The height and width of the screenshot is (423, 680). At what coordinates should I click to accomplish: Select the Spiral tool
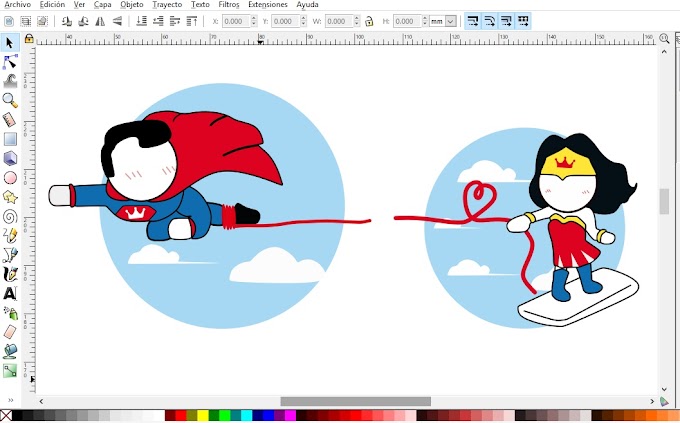pyautogui.click(x=10, y=216)
